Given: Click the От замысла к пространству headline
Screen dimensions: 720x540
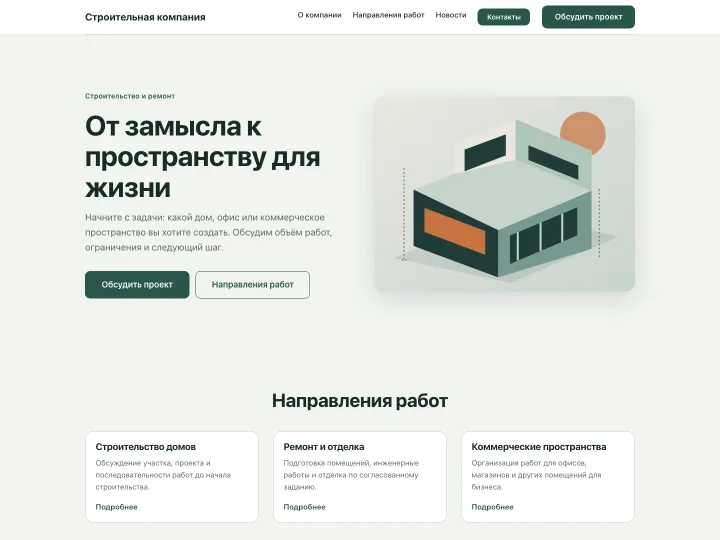Looking at the screenshot, I should [202, 157].
